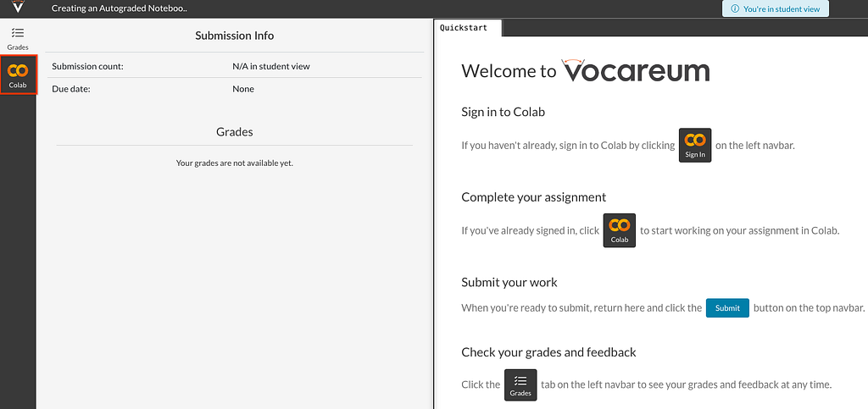The height and width of the screenshot is (409, 868).
Task: Click the Colab icon in Complete your assignment
Action: 620,230
